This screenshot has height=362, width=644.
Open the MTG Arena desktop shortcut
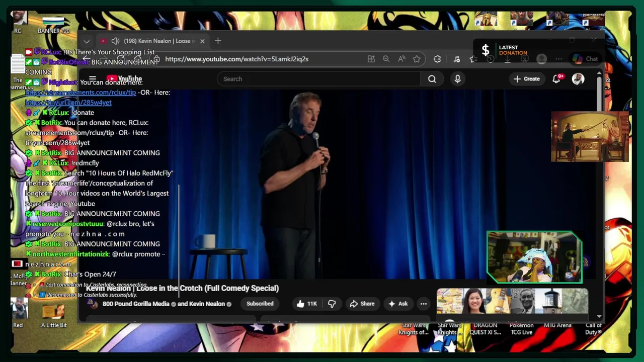pos(557,326)
